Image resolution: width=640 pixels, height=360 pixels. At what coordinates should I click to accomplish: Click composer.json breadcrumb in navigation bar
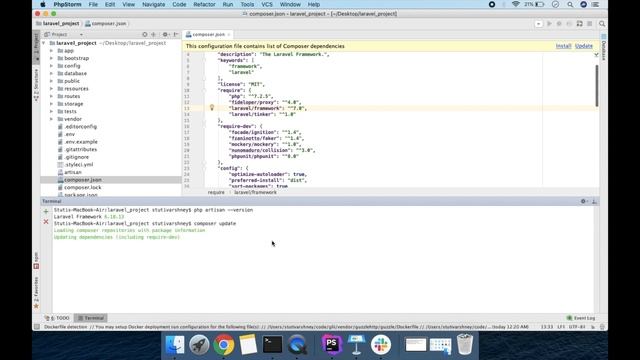click(x=106, y=24)
